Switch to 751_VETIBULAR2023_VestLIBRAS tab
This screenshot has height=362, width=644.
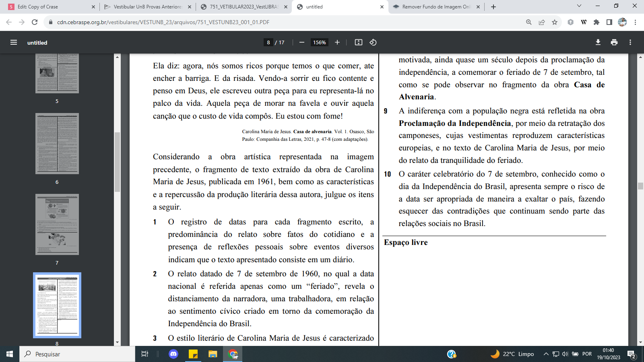point(245,7)
